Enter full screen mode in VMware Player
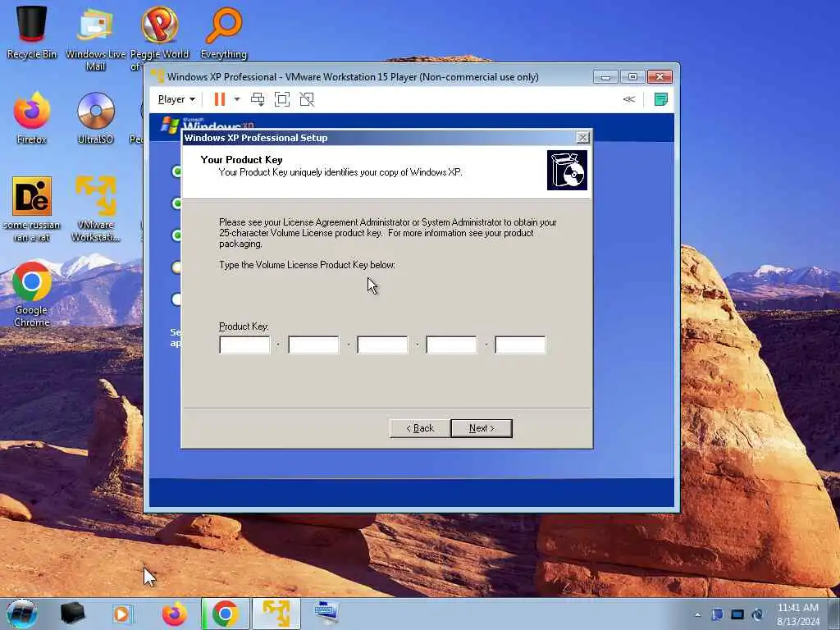 click(x=282, y=99)
